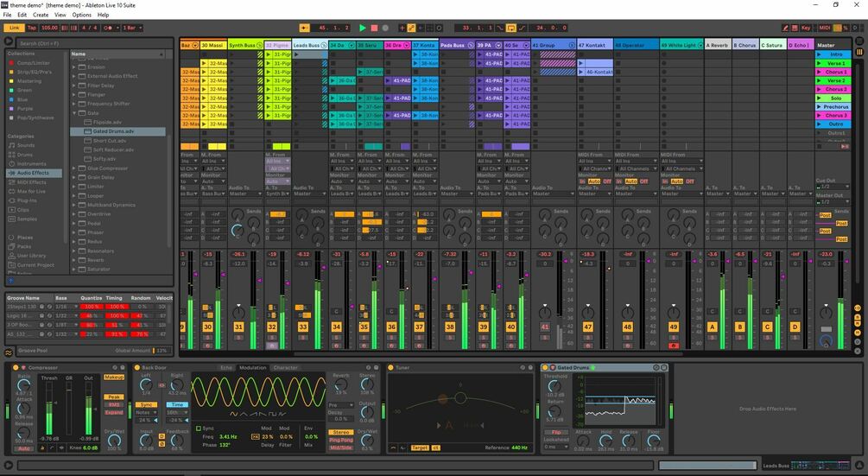Click the browser show/hide toggle arrow
This screenshot has height=476, width=868.
(9, 41)
